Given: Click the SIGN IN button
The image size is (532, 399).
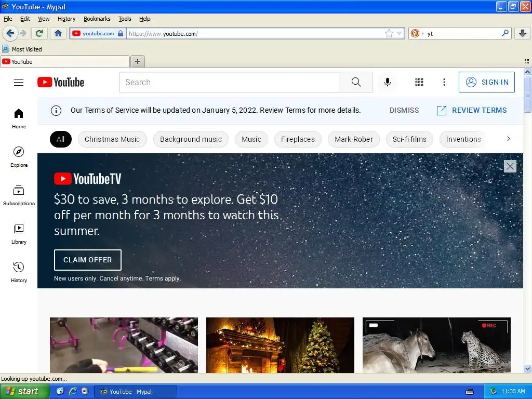Looking at the screenshot, I should pyautogui.click(x=486, y=82).
